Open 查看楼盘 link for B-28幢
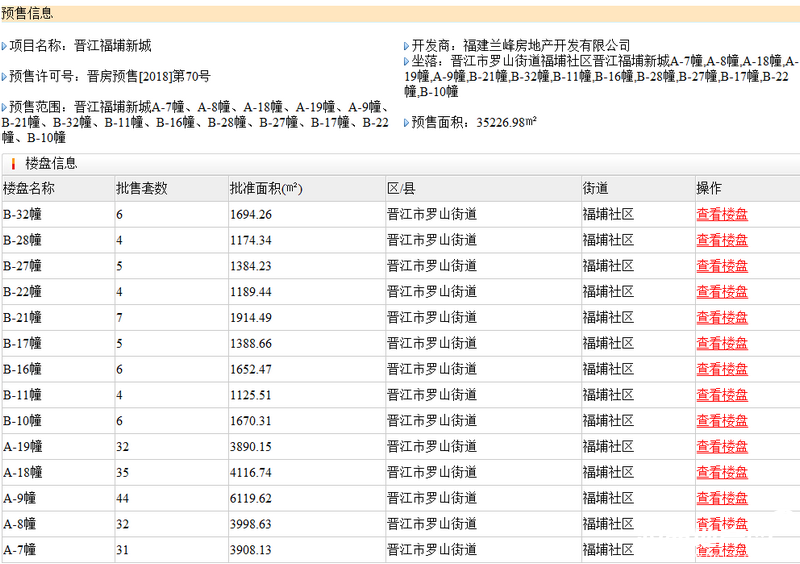800x564 pixels. click(722, 240)
